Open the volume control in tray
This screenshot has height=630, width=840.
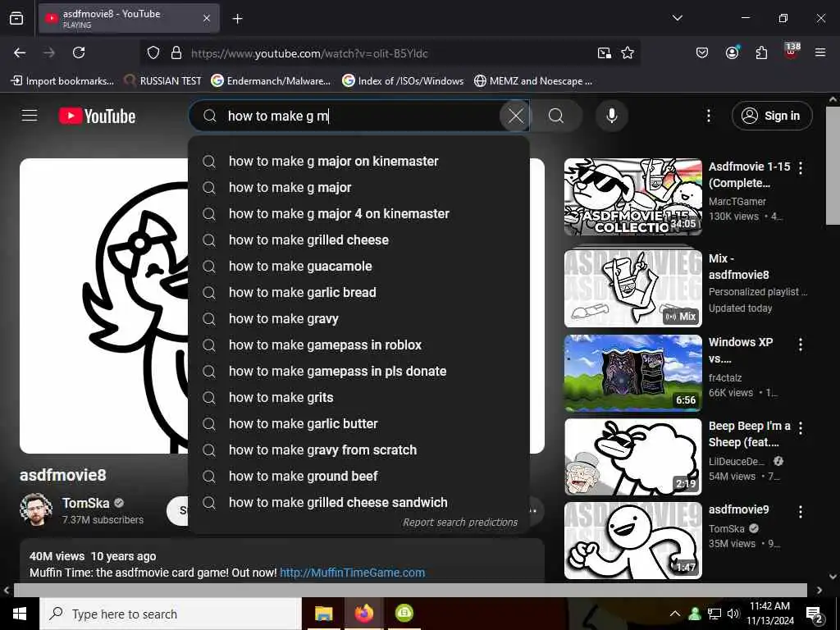(733, 614)
